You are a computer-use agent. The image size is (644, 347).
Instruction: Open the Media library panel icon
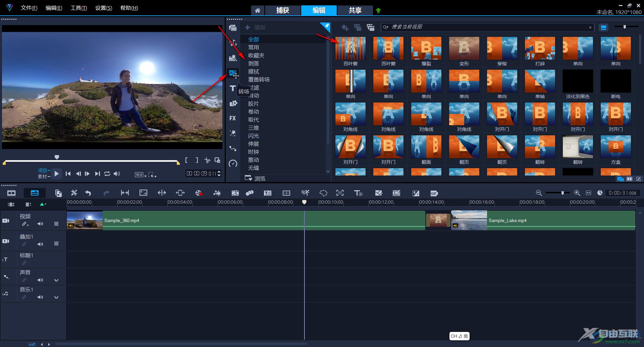tap(233, 28)
